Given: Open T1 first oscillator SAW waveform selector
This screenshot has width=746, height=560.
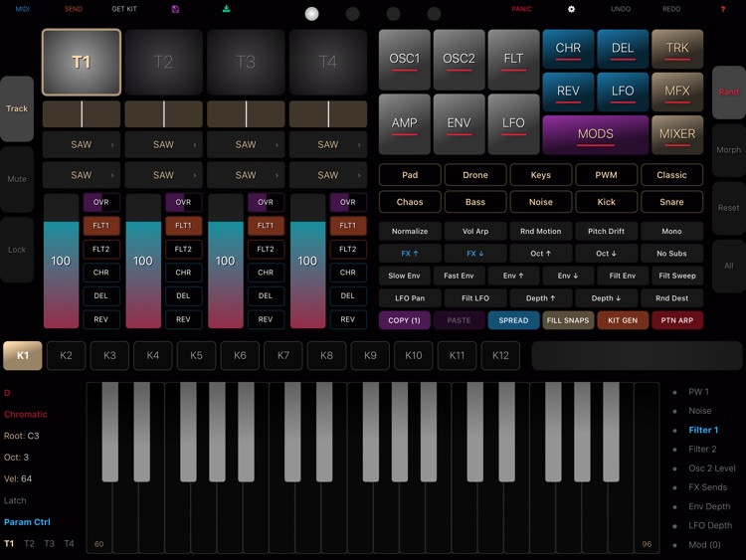Looking at the screenshot, I should coord(82,144).
